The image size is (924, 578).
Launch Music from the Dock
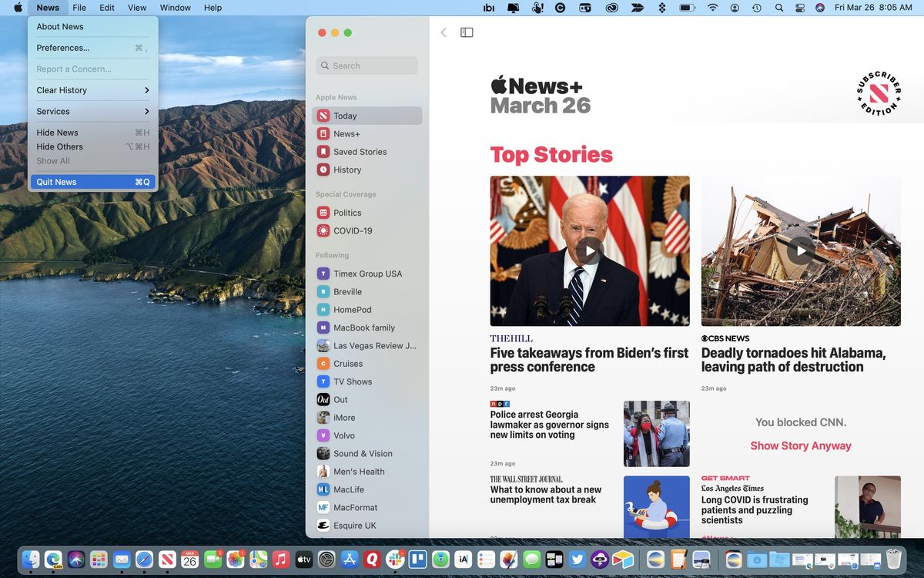[280, 560]
